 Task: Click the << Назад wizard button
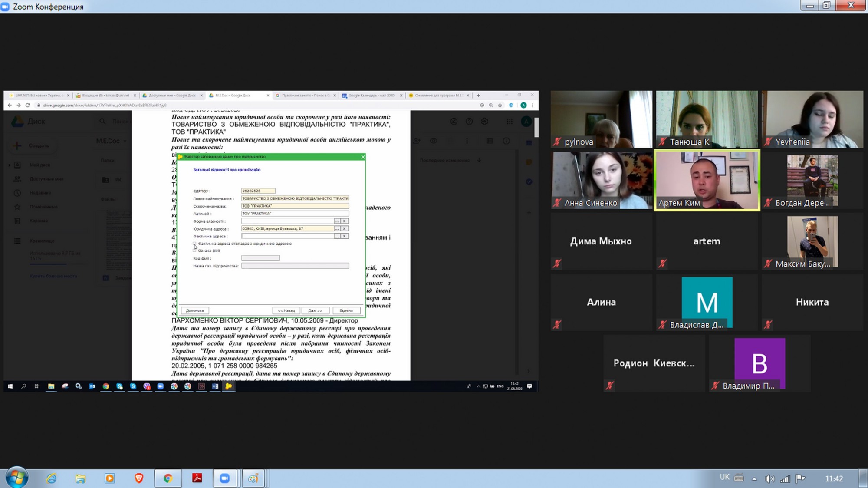(286, 310)
